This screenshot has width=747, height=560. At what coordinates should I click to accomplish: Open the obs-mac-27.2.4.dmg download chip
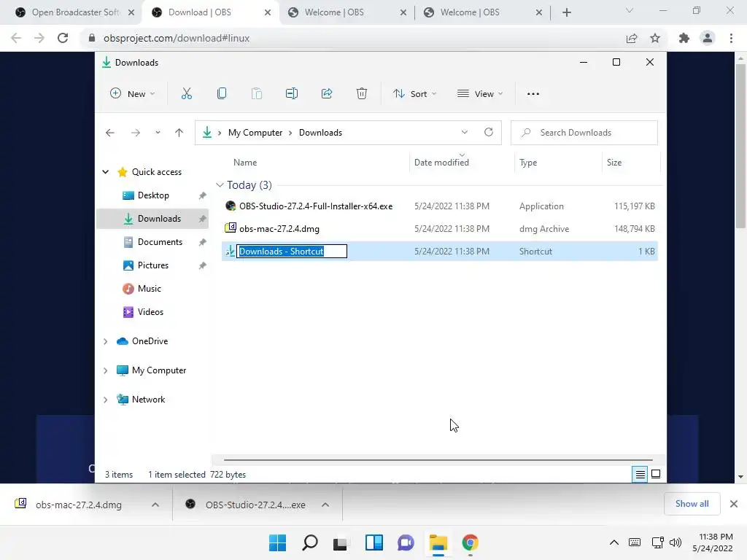coord(79,505)
